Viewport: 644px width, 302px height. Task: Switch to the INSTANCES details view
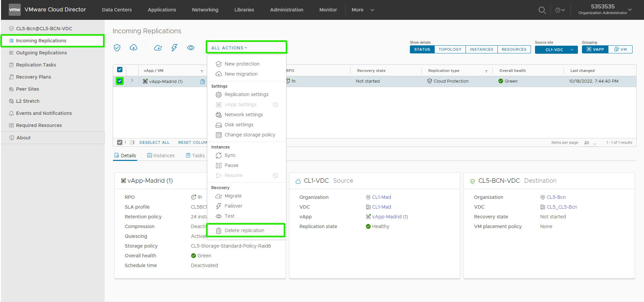pos(481,49)
